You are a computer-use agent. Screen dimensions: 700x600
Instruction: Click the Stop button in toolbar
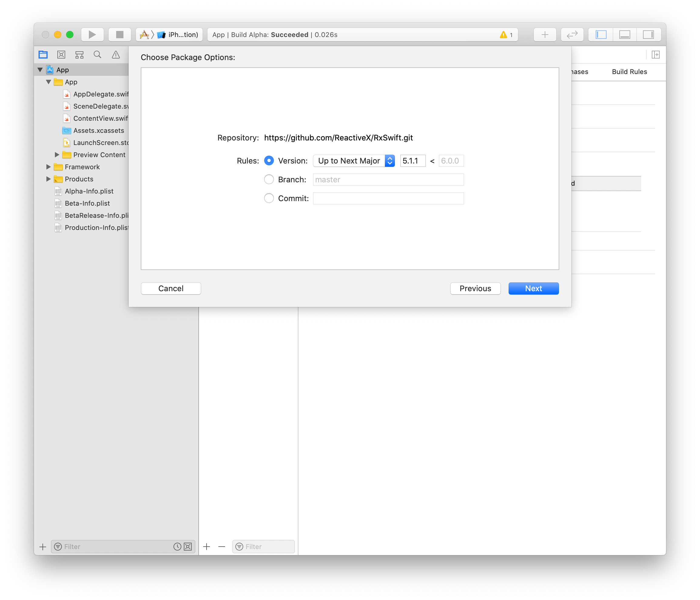pyautogui.click(x=119, y=35)
